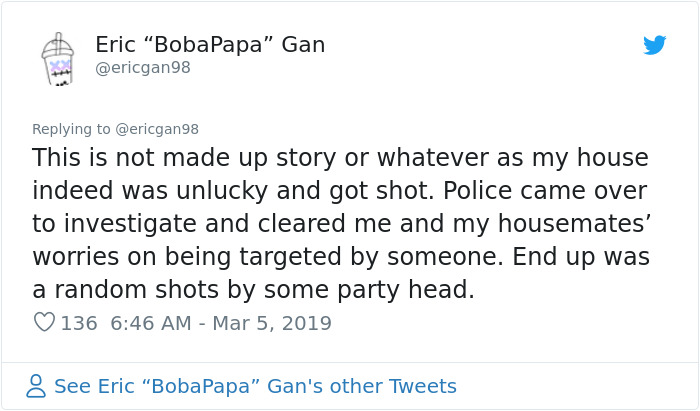Click the final line "a random shots by some party head"

pos(253,290)
